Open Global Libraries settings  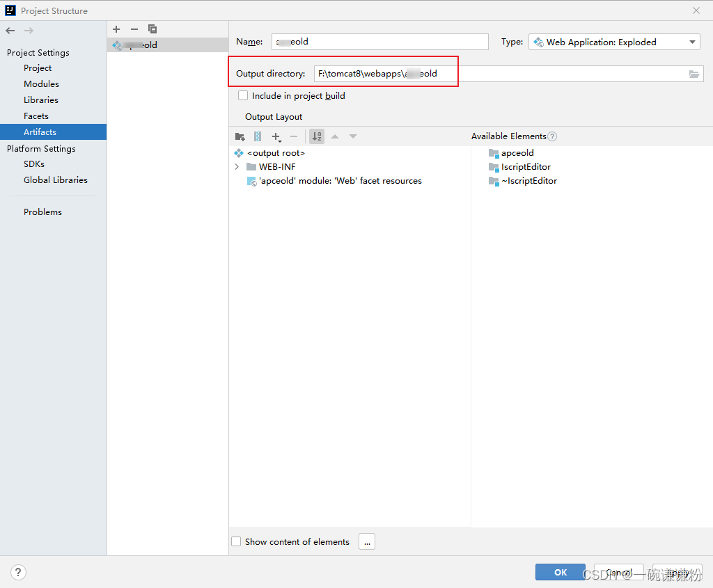point(56,180)
